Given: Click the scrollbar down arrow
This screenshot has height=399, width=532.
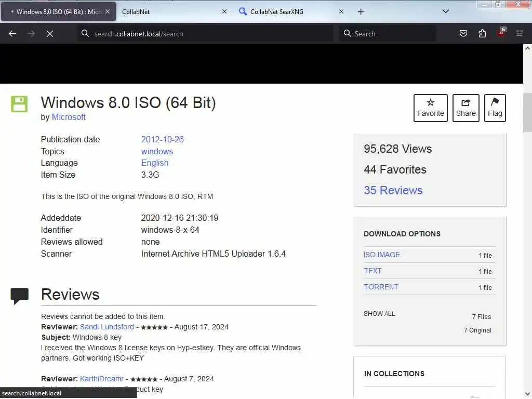Looking at the screenshot, I should 527,394.
